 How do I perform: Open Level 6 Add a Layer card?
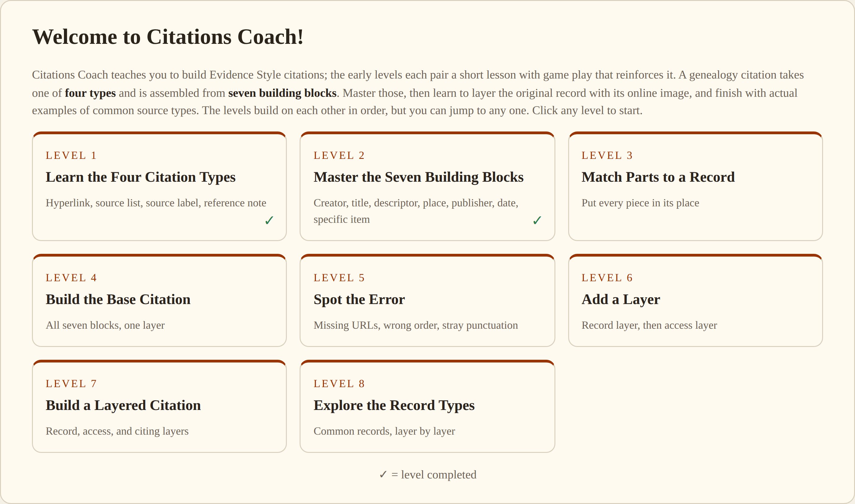[695, 300]
